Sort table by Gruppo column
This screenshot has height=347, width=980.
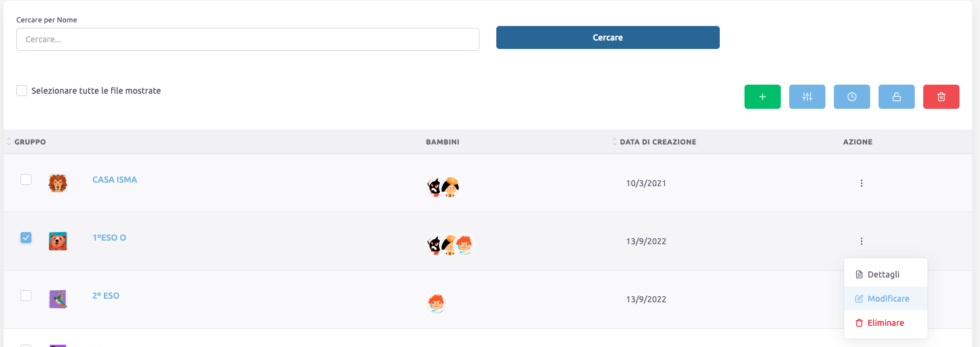click(30, 142)
